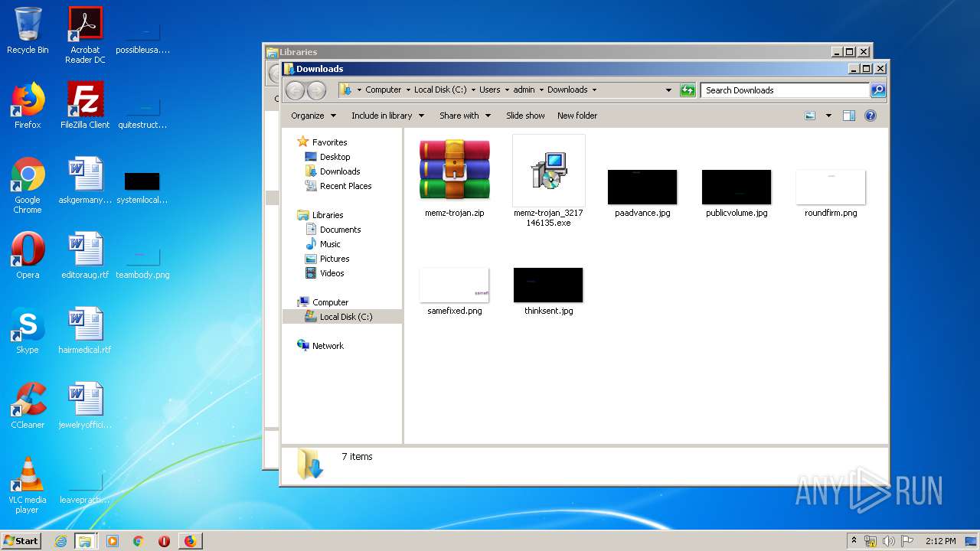Open Opera from the taskbar

coord(164,541)
